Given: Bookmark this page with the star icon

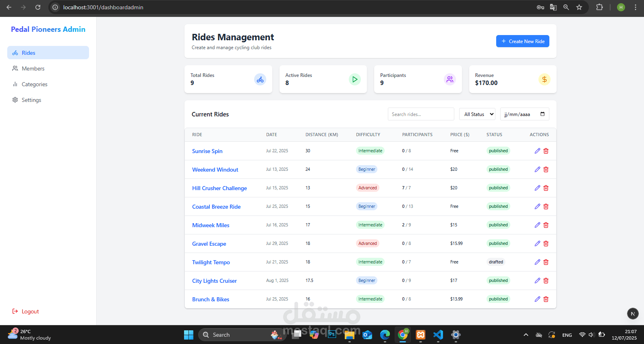Looking at the screenshot, I should point(579,7).
